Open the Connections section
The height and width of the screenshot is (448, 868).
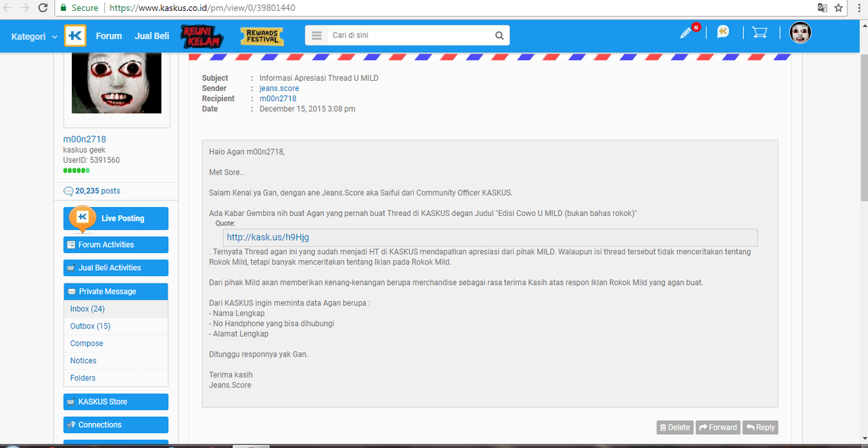[116, 425]
